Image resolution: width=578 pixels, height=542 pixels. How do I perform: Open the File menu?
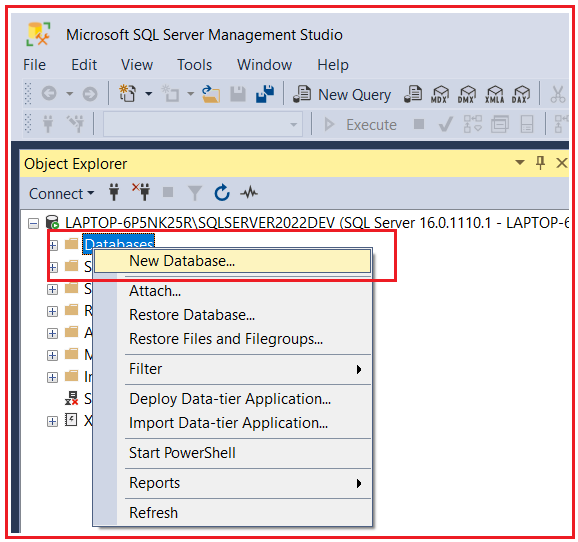tap(34, 65)
